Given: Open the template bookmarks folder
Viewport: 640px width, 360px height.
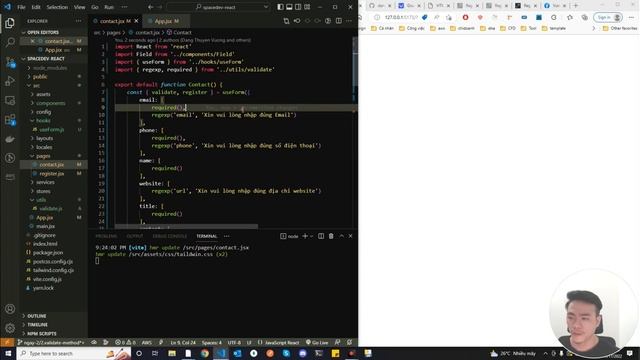Looking at the screenshot, I should [x=554, y=28].
